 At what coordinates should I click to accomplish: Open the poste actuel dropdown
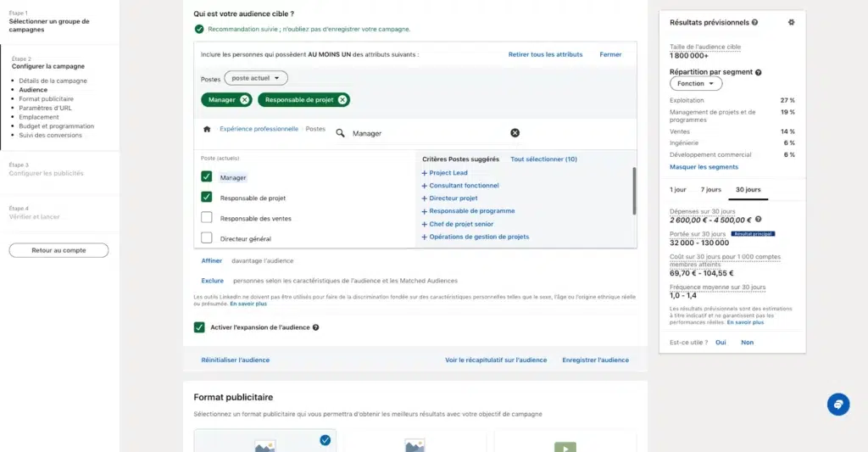click(x=256, y=78)
